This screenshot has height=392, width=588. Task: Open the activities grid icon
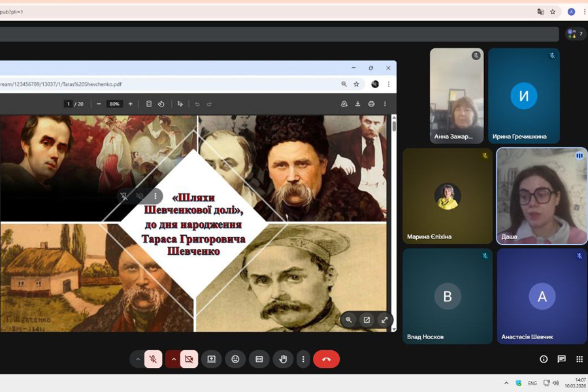pos(579,359)
